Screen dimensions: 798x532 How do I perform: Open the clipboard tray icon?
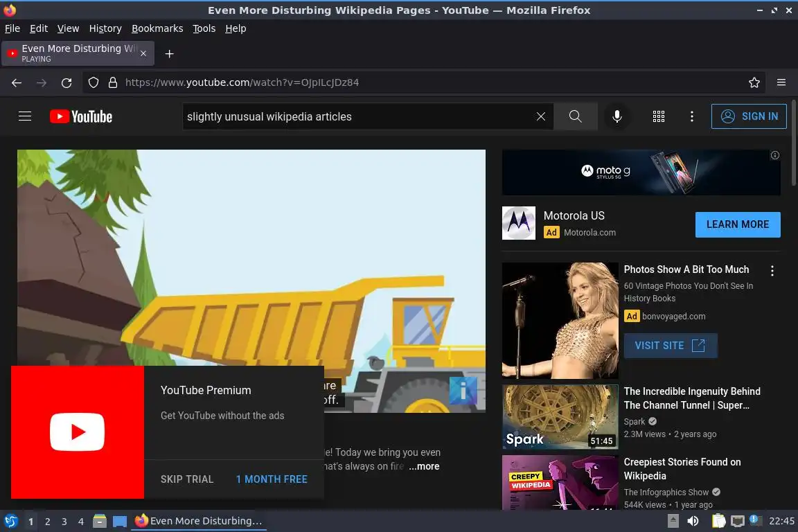coord(718,522)
